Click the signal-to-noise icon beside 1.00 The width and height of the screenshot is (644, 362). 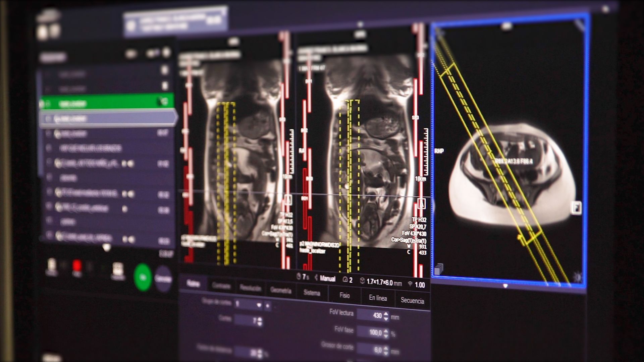click(410, 284)
